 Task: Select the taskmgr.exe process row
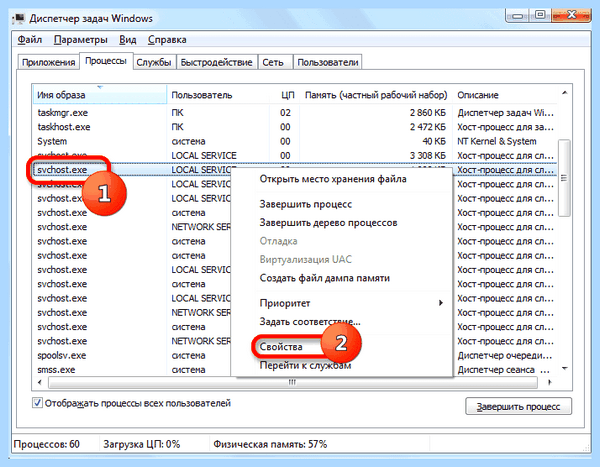295,113
